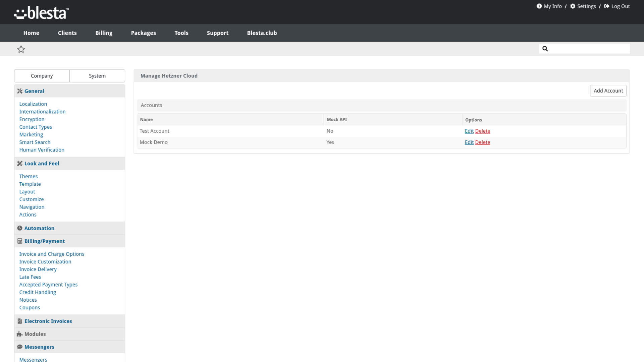Viewport: 644px width, 362px height.
Task: Click the General tools icon
Action: [x=20, y=91]
